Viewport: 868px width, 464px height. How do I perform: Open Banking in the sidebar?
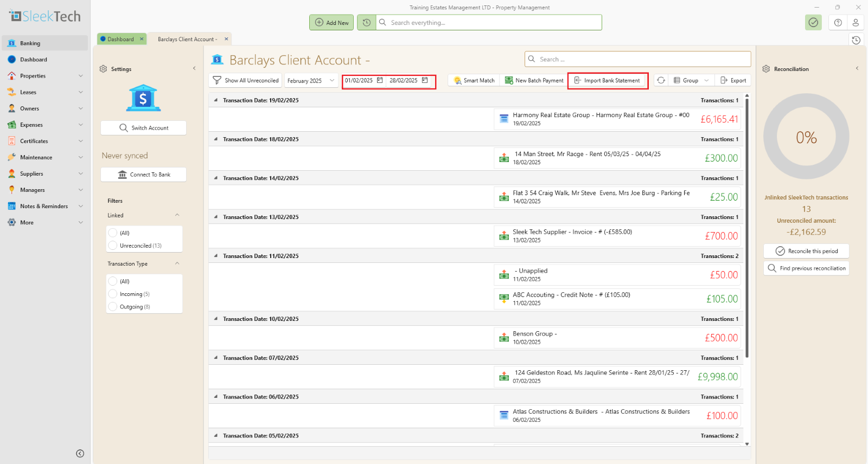point(45,43)
